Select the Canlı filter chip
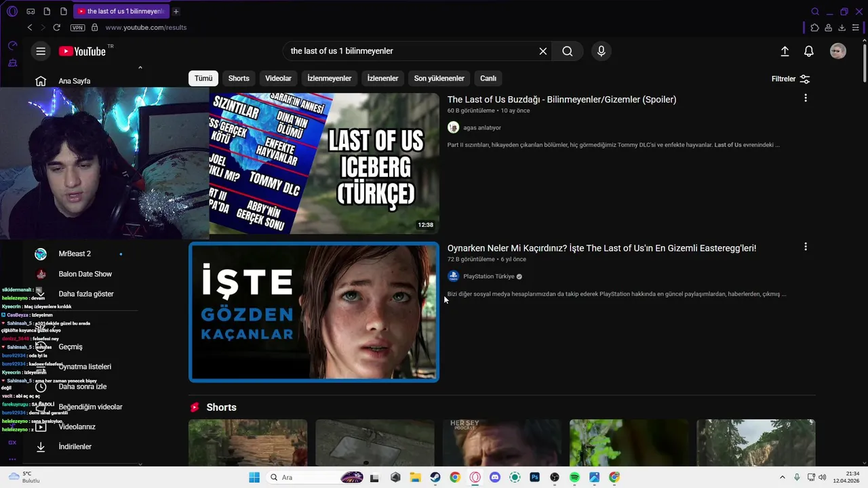This screenshot has height=488, width=868. click(x=488, y=79)
